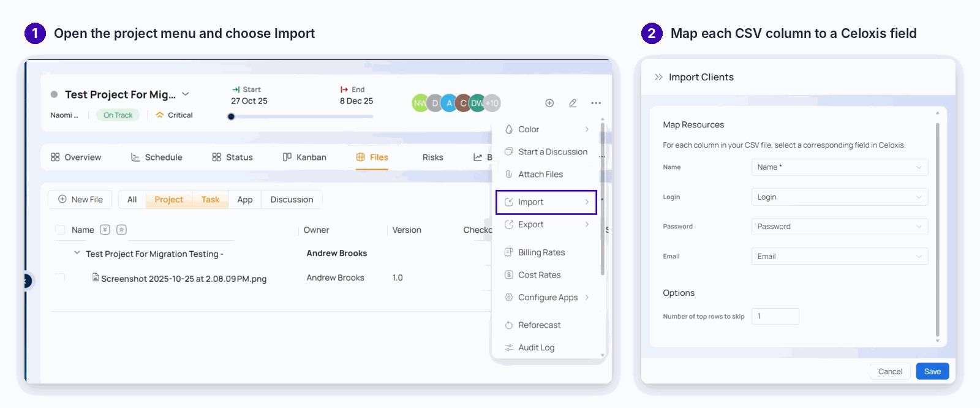Image resolution: width=980 pixels, height=408 pixels.
Task: Choose Start a Discussion from menu
Action: [546, 152]
